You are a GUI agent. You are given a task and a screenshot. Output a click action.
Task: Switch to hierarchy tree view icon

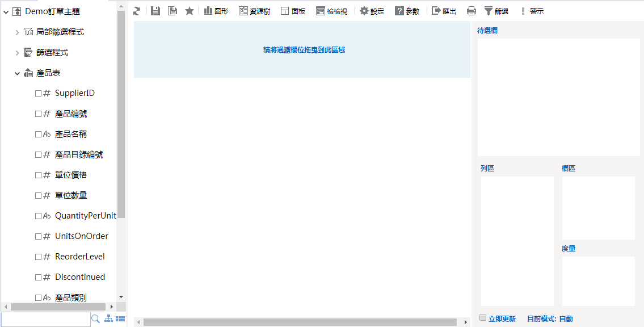coord(108,319)
